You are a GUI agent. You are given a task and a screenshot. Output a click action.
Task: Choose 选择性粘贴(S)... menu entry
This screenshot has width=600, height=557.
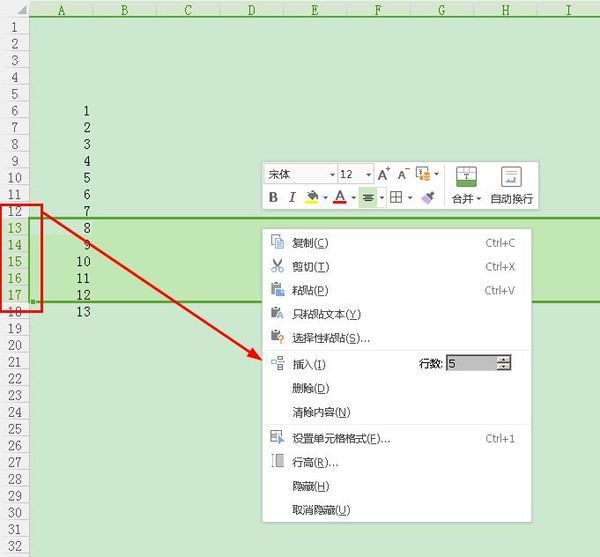[397, 337]
